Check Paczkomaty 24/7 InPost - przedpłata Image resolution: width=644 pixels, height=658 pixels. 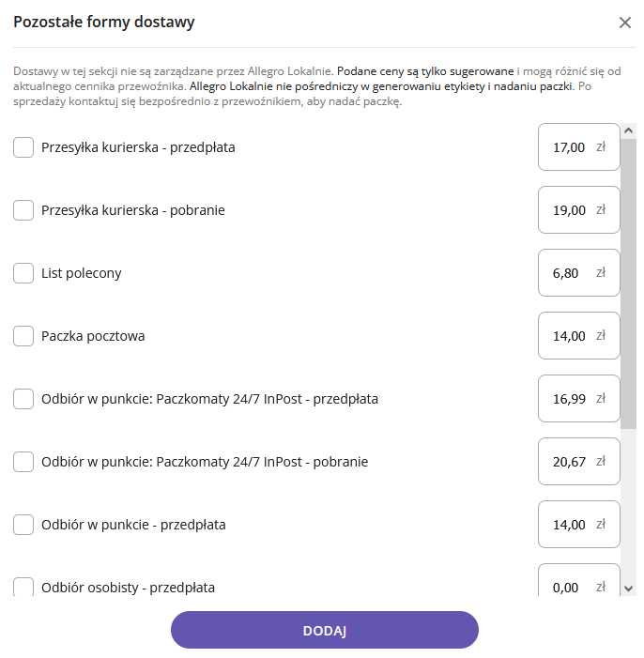coord(23,399)
